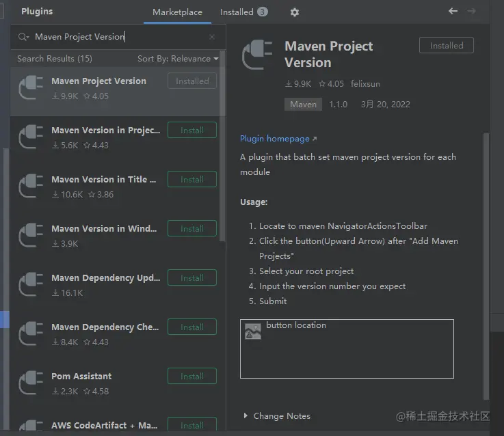
Task: Install Maven Dependency Checker plugin
Action: pos(192,327)
